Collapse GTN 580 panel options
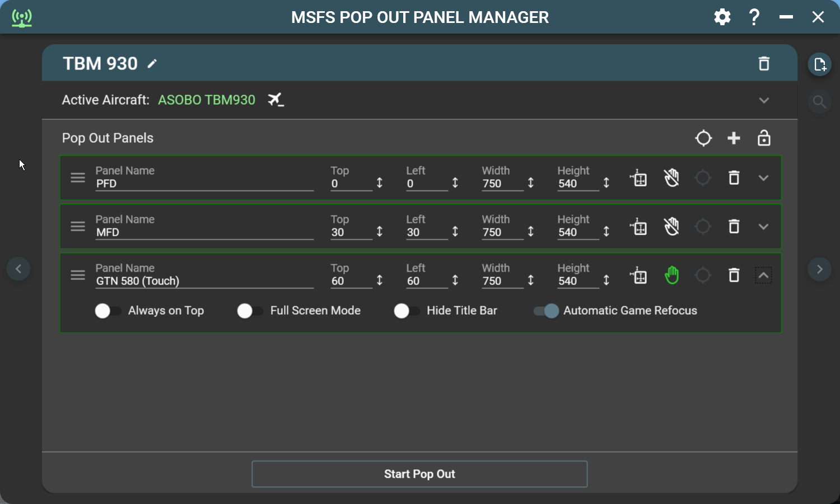Screen dimensions: 840x504 tap(763, 276)
